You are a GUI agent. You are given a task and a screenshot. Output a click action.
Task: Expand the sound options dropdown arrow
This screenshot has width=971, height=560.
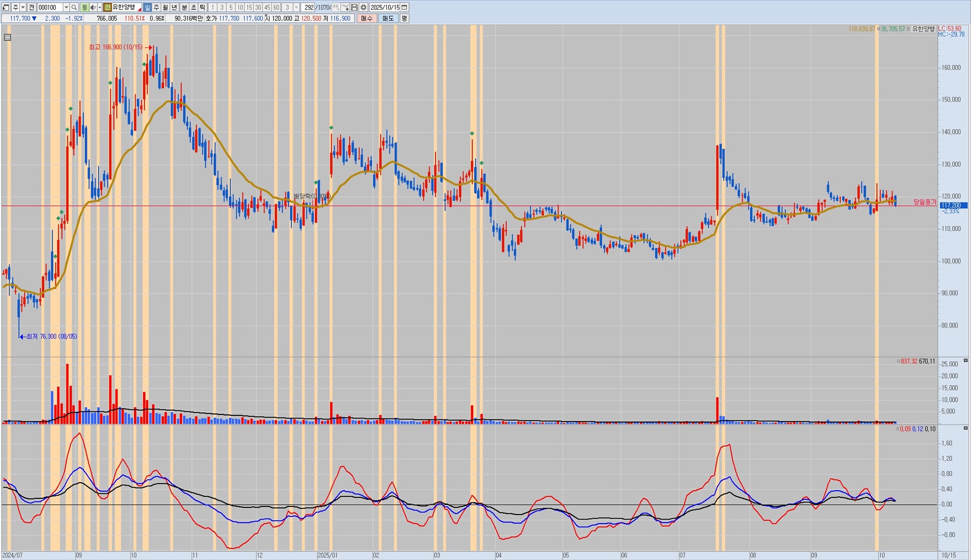(99, 7)
